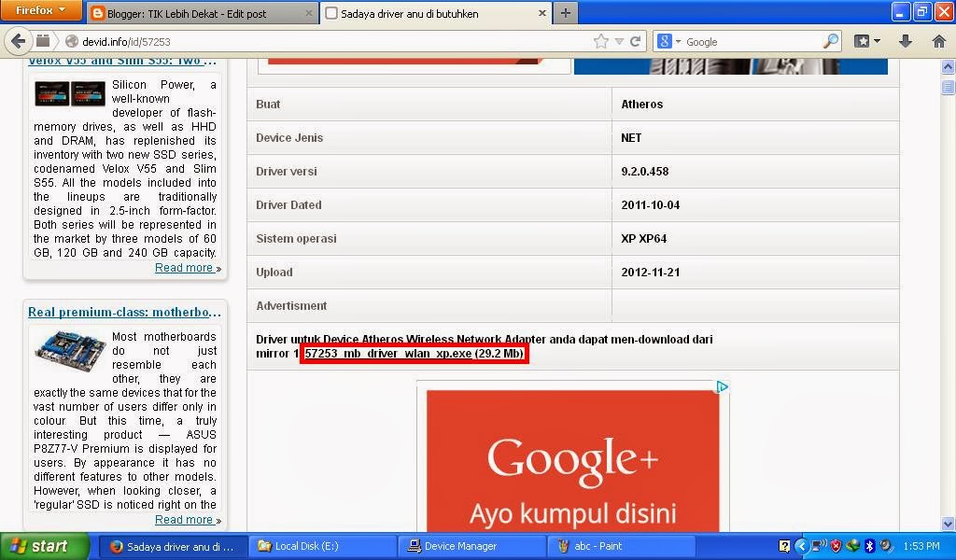Click the Device Jenis row label
Screen dimensions: 956x560
click(289, 138)
